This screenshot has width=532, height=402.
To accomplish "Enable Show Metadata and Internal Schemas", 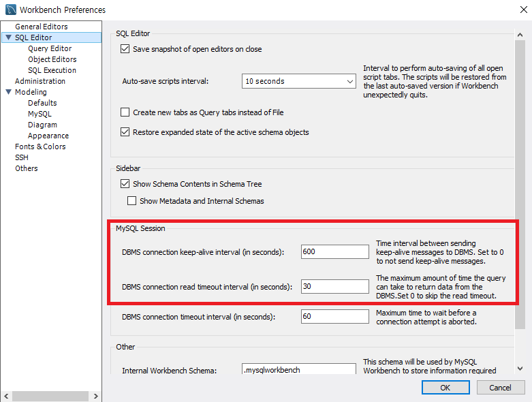I will (131, 201).
